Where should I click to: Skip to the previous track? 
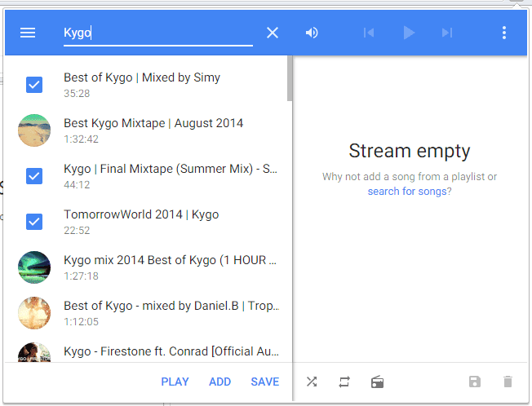pyautogui.click(x=369, y=33)
